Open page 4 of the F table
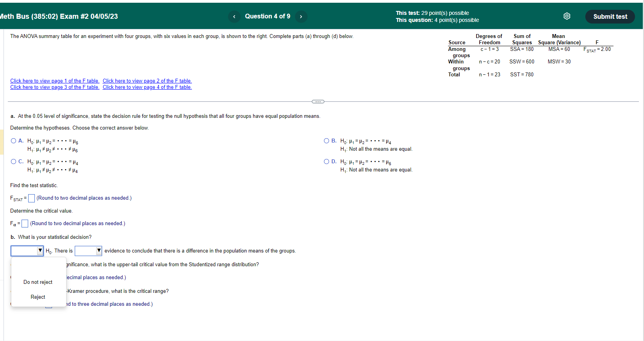This screenshot has width=644, height=341. tap(147, 87)
